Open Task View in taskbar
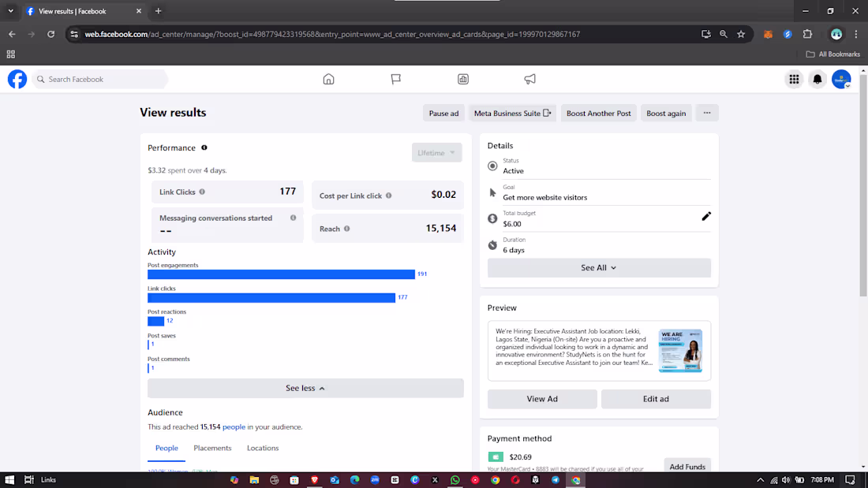 coord(28,479)
